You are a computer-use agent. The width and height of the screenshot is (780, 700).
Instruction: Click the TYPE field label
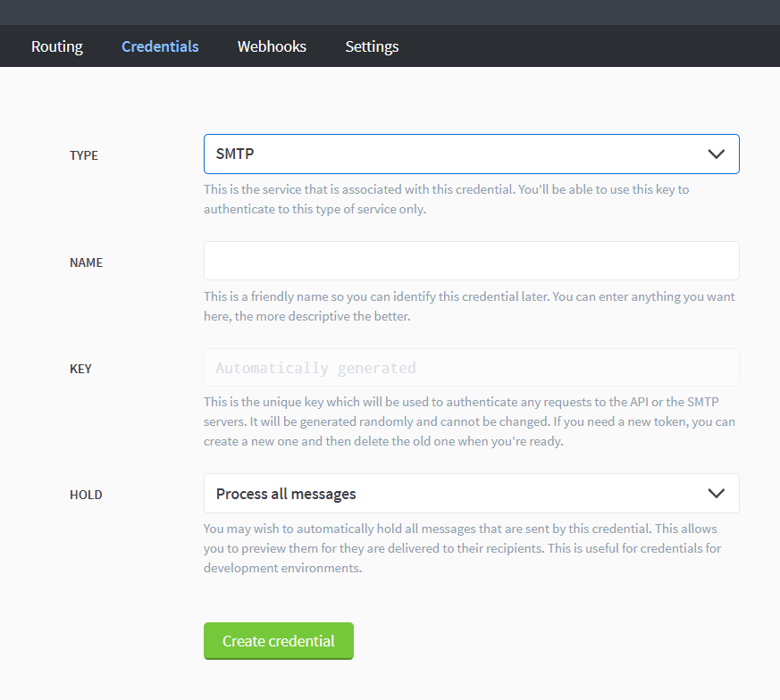click(84, 155)
